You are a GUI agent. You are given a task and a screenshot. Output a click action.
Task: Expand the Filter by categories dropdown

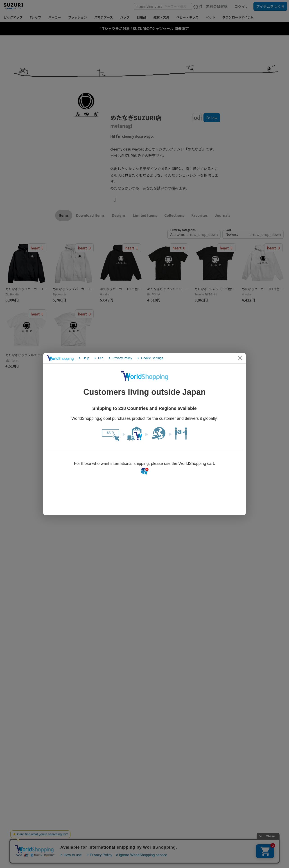194,234
